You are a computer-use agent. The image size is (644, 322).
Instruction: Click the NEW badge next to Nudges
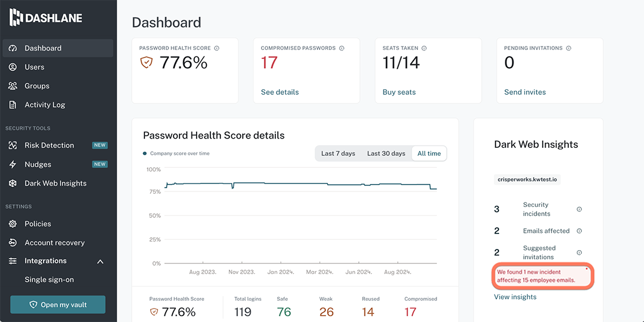(100, 164)
